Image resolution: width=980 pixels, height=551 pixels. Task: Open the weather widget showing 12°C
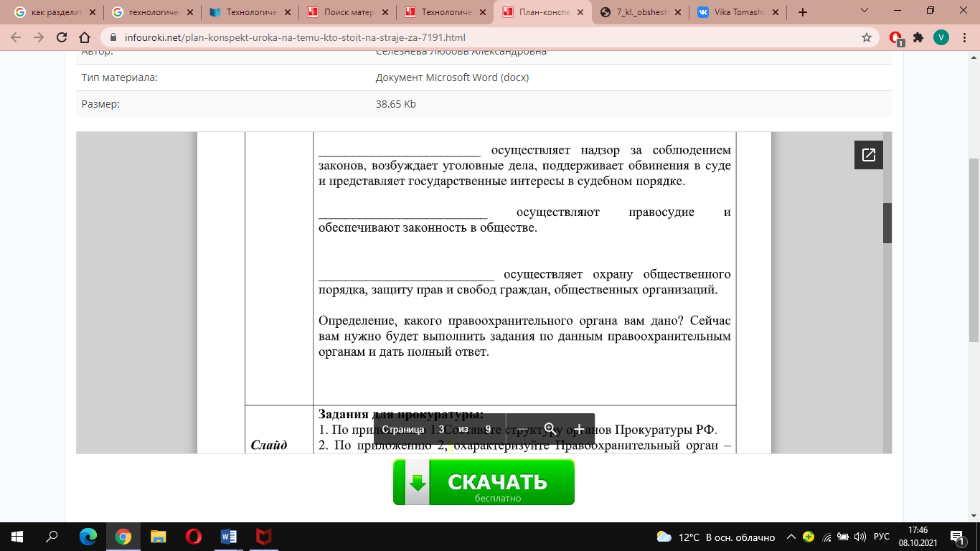point(716,537)
